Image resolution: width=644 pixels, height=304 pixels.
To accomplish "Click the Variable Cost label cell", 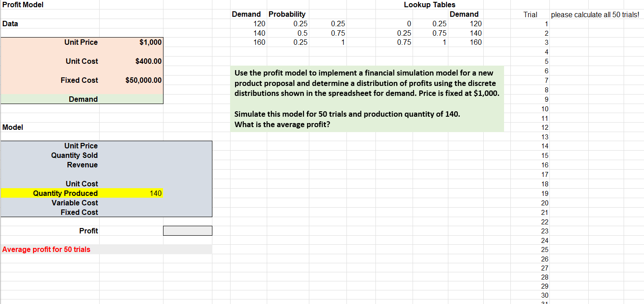I will click(x=79, y=203).
